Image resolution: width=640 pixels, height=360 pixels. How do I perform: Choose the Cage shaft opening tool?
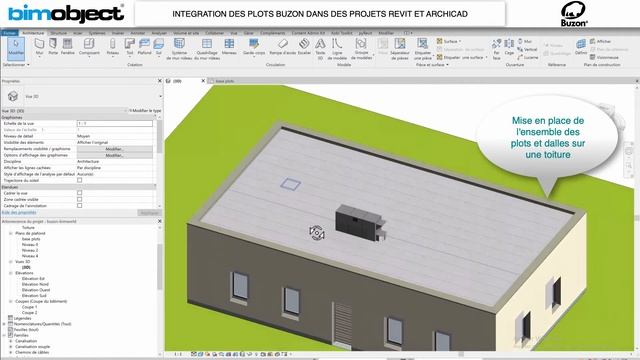509,47
